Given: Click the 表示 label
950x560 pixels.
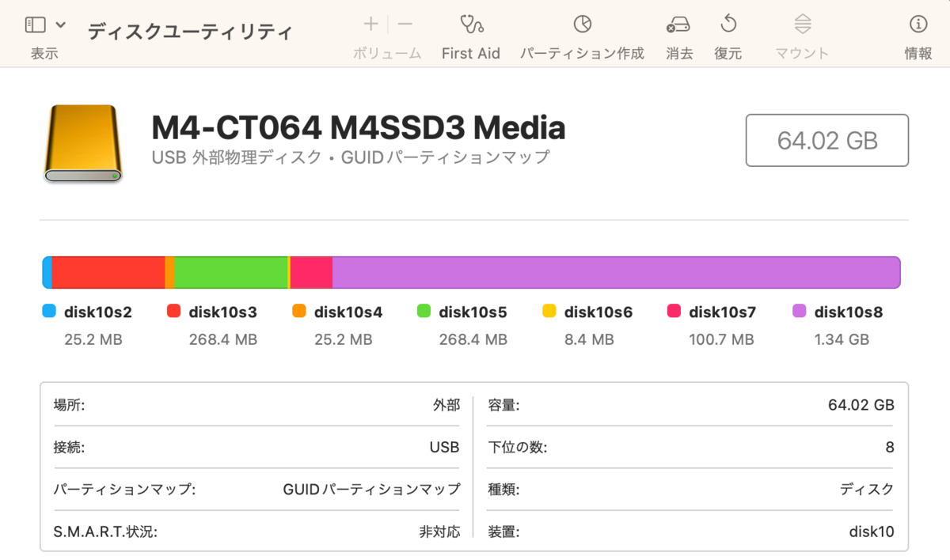Looking at the screenshot, I should [x=44, y=53].
